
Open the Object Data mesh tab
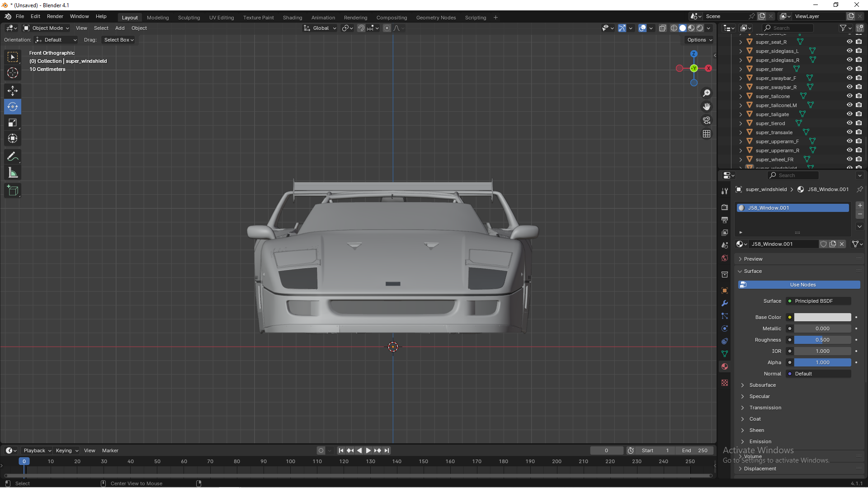(725, 354)
